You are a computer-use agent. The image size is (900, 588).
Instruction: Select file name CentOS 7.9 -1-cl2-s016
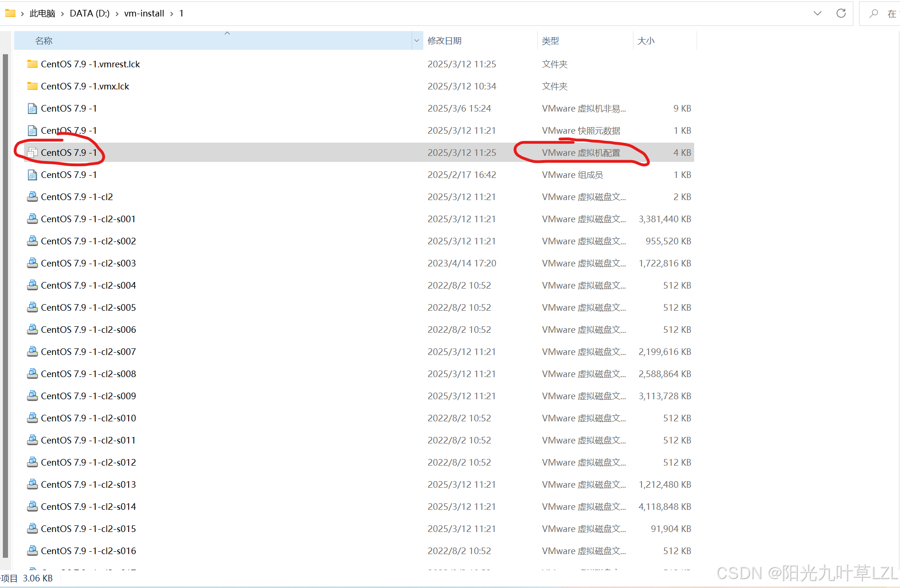point(89,551)
